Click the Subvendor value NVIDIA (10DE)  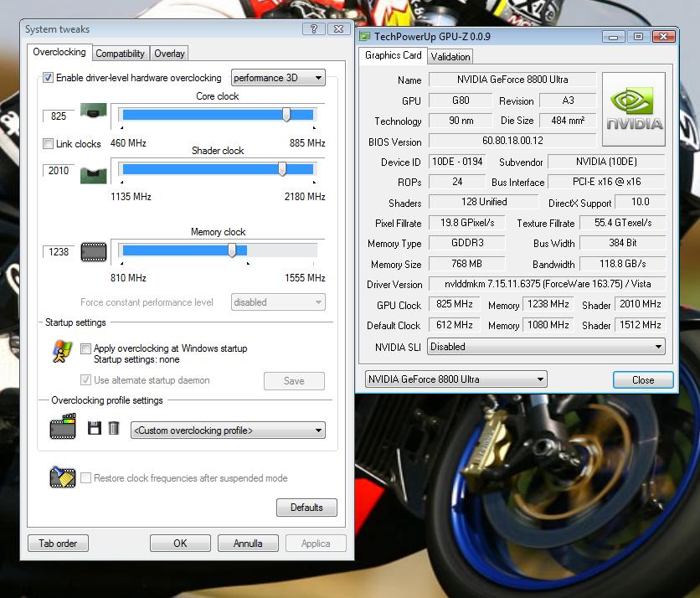(607, 161)
